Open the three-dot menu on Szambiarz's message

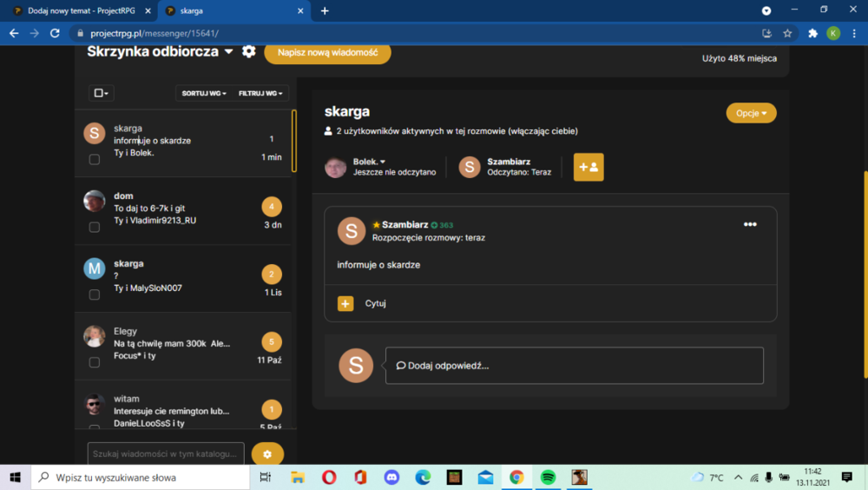[750, 224]
